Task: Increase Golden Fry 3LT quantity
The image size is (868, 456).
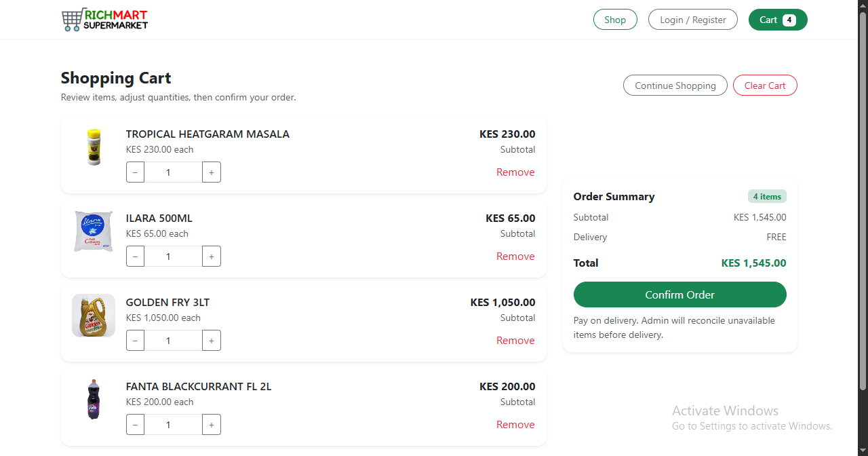Action: click(212, 341)
